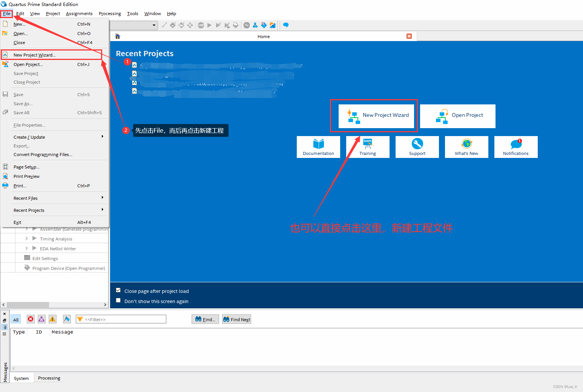Click the Documentation book tile
The image size is (583, 392).
tap(318, 147)
